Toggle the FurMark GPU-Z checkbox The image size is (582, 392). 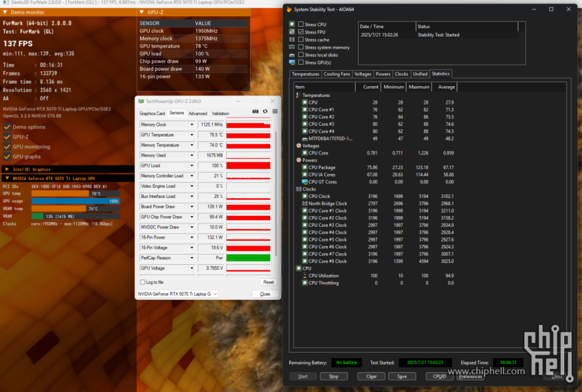7,137
